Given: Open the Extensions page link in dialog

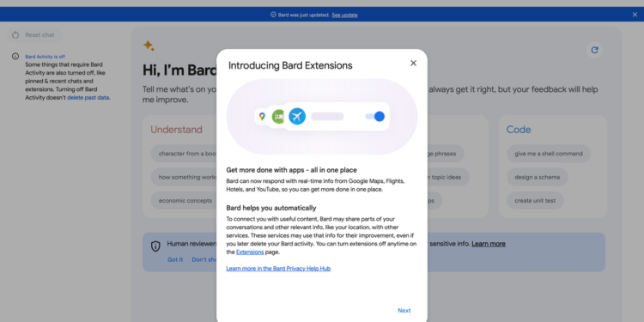Looking at the screenshot, I should pyautogui.click(x=250, y=252).
